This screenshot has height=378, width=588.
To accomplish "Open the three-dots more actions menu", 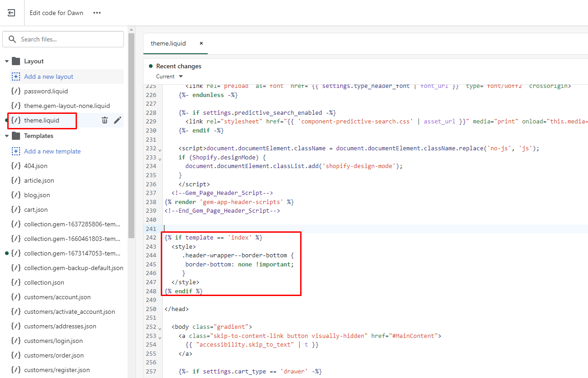I will 97,13.
